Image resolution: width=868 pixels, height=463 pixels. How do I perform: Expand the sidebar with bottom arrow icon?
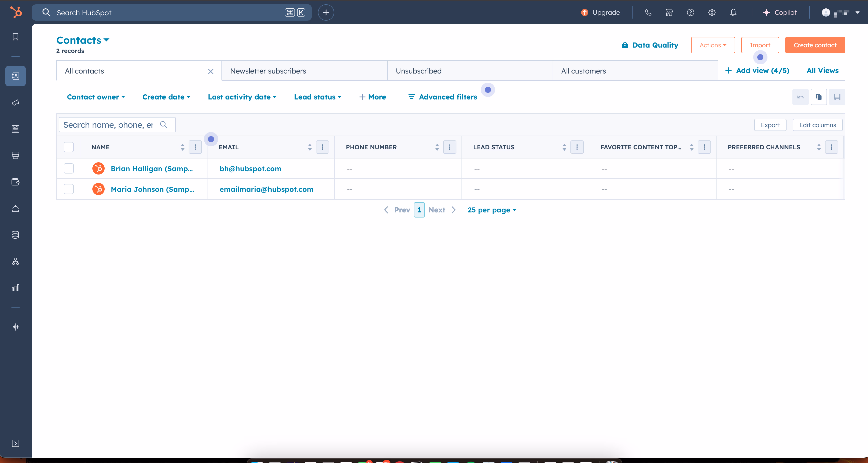tap(16, 443)
